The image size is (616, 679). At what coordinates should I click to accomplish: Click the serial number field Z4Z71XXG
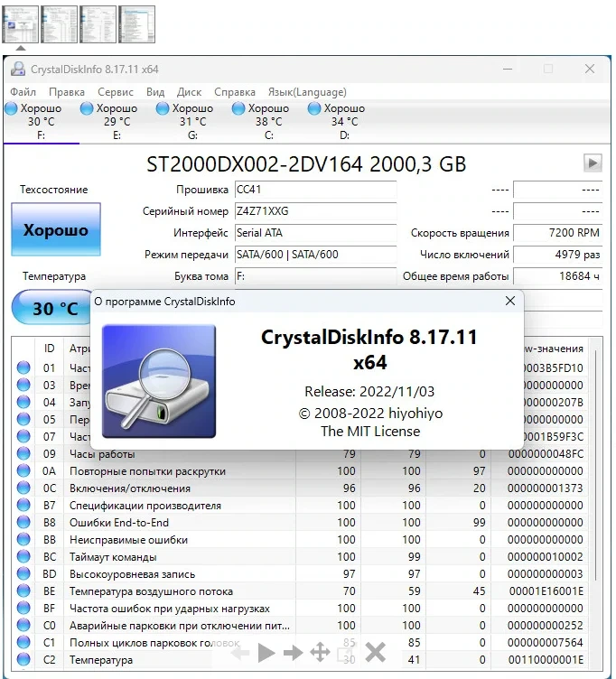pyautogui.click(x=315, y=211)
